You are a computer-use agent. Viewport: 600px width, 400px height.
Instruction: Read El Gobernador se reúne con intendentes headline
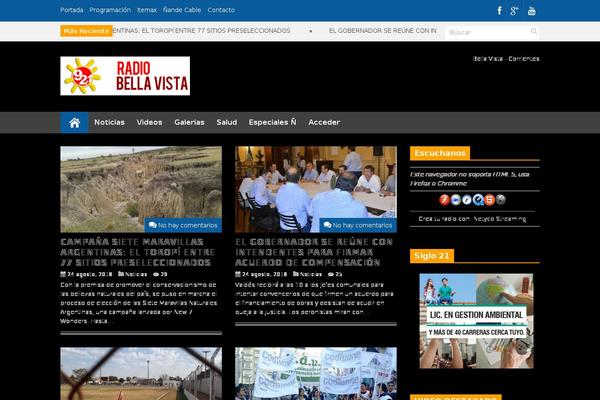(x=314, y=252)
